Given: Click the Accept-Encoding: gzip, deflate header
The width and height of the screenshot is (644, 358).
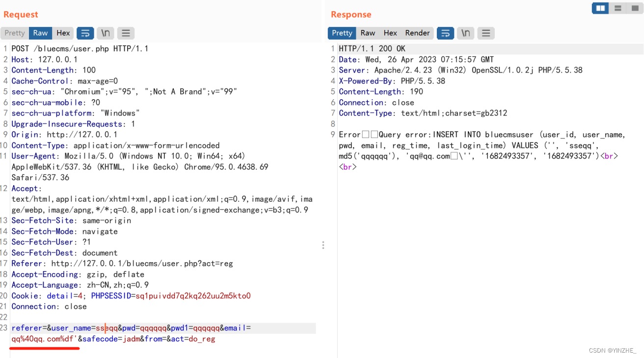Looking at the screenshot, I should (78, 275).
